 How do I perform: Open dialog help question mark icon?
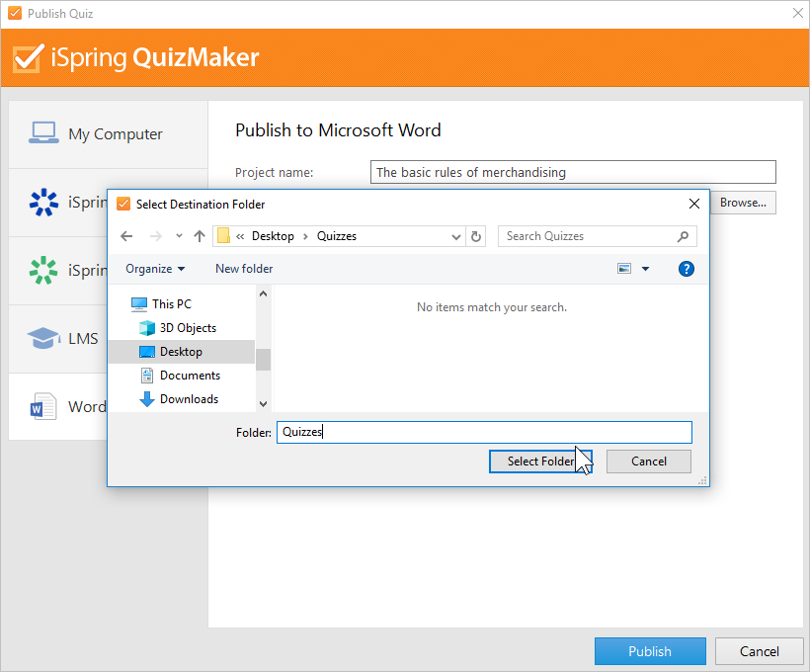(687, 269)
